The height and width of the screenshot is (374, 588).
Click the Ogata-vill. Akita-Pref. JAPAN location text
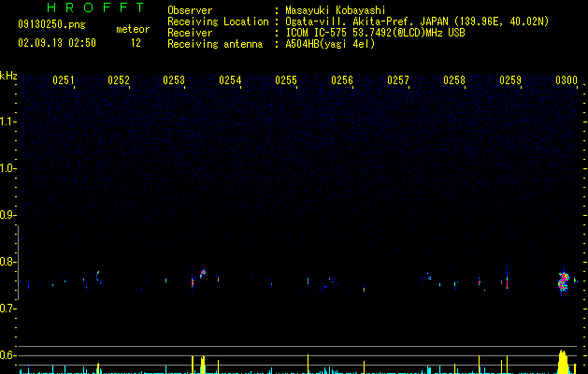366,22
